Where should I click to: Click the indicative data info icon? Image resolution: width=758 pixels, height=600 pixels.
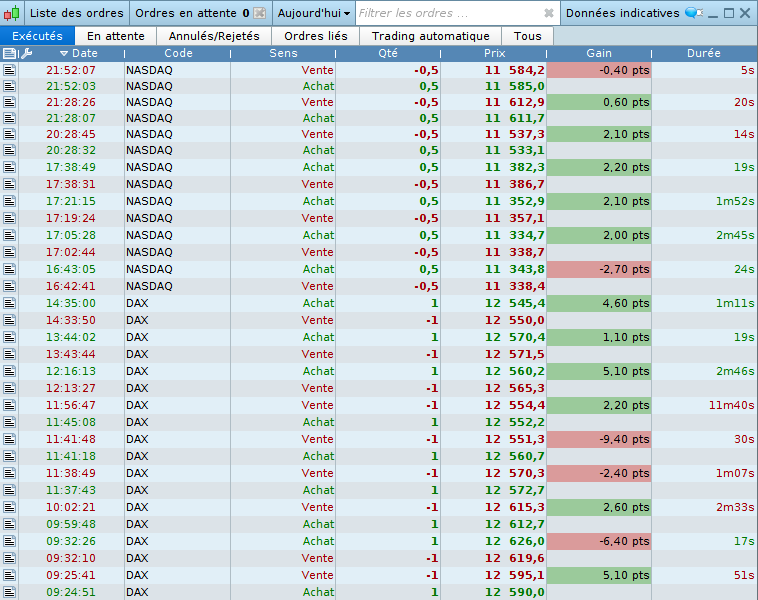click(692, 13)
